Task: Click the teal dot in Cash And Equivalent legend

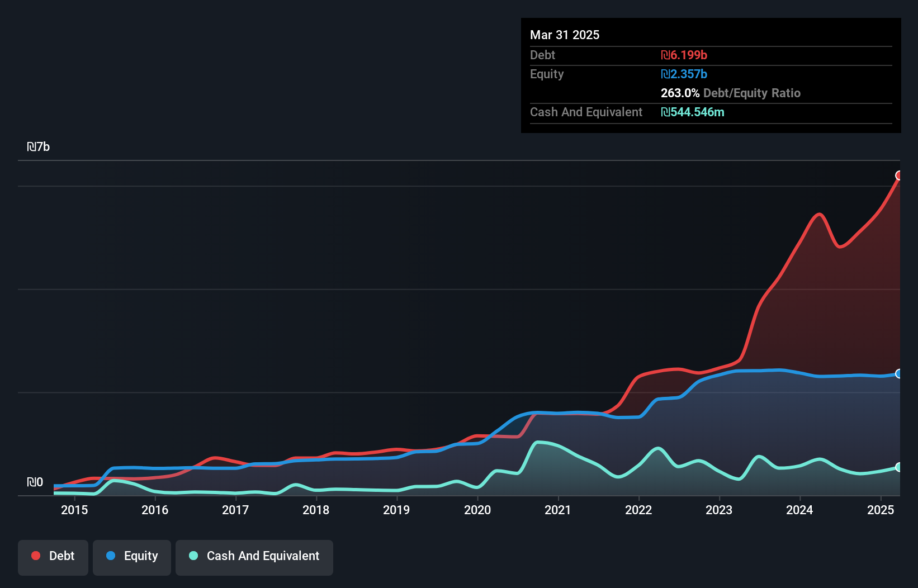Action: coord(192,555)
